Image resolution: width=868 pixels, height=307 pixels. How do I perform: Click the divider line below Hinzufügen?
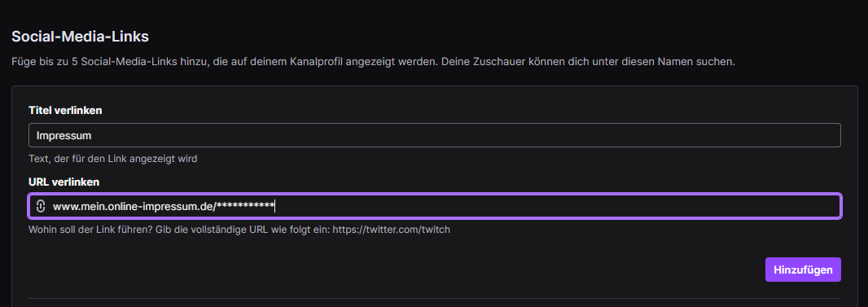[435, 299]
